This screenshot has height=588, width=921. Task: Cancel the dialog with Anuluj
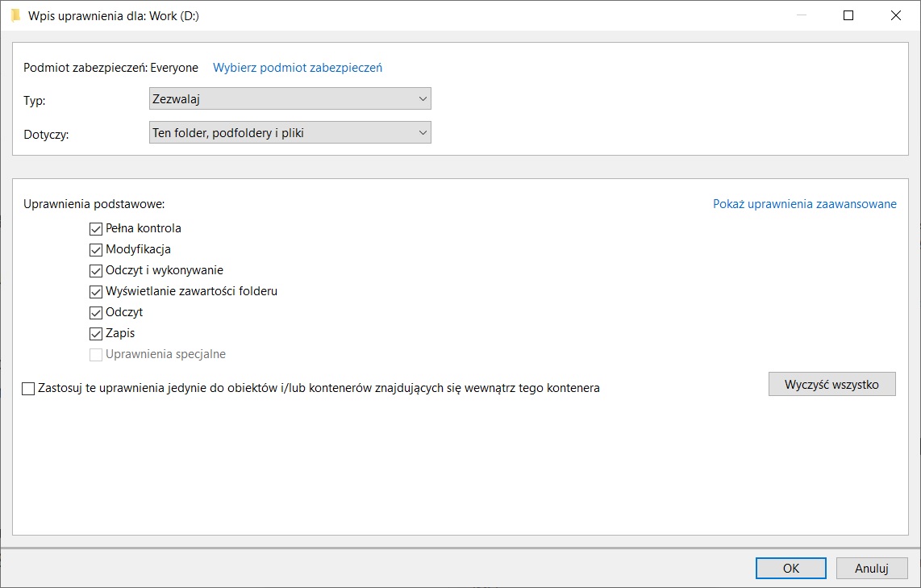point(872,569)
